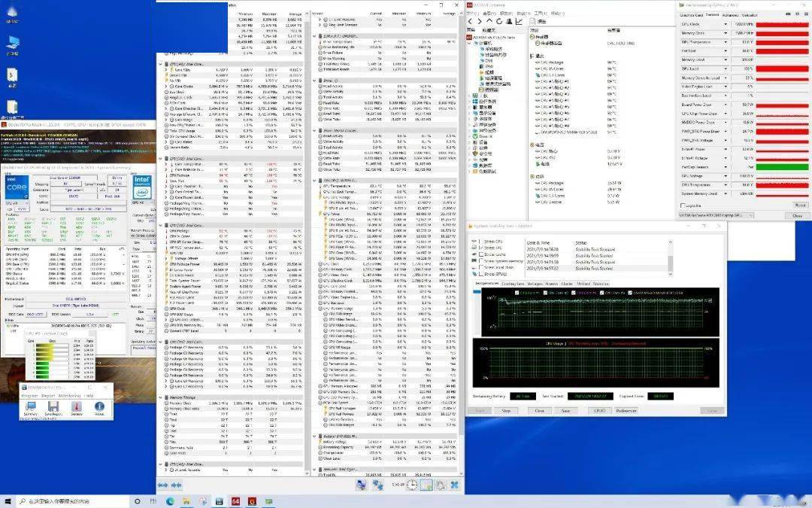812x508 pixels.
Task: Enable the Stress system memory checkbox
Action: tap(481, 261)
